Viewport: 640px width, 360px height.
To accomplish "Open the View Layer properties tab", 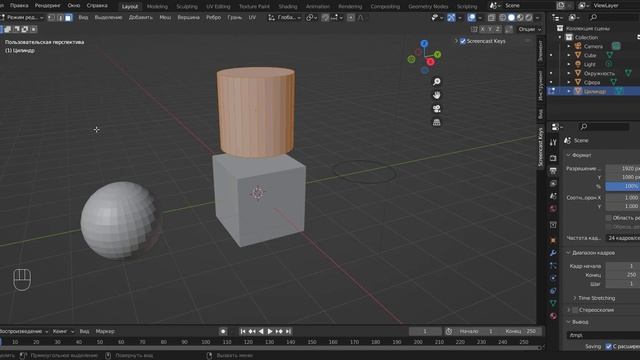I will coord(553,184).
